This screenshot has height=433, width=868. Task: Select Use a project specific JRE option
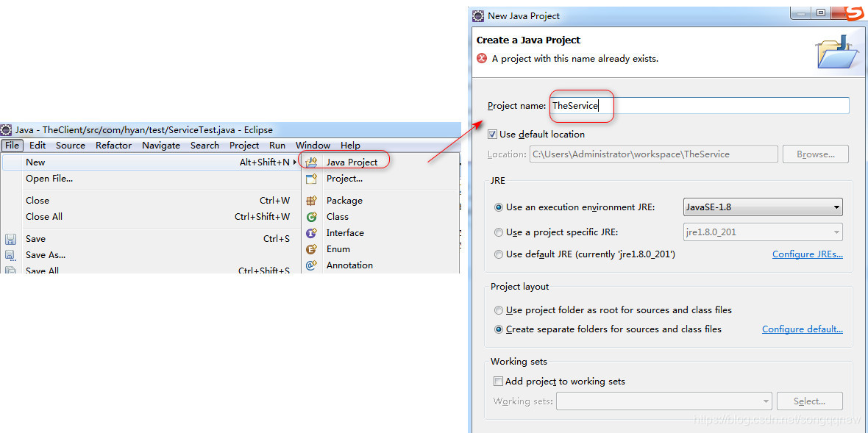[x=499, y=232]
